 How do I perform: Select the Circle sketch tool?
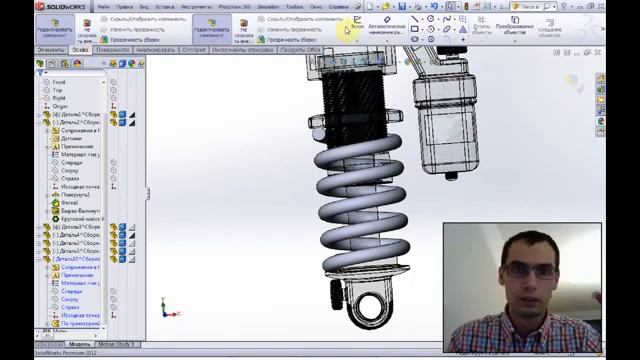[431, 19]
